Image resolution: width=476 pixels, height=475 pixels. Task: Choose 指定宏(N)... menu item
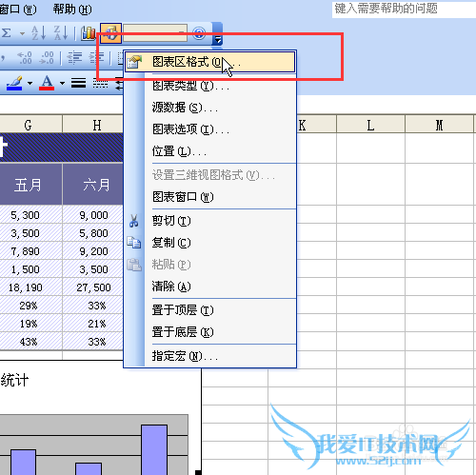(x=209, y=356)
